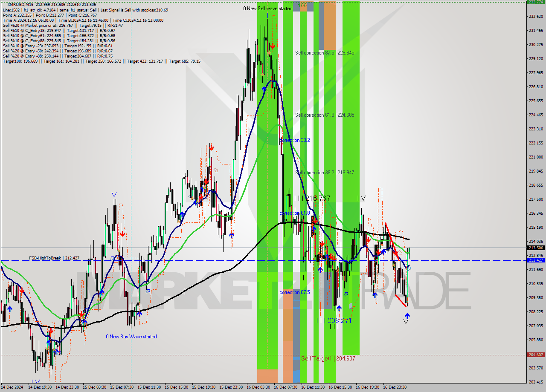
Task: Click the blue 212.427 price tag
Action: tap(536, 260)
